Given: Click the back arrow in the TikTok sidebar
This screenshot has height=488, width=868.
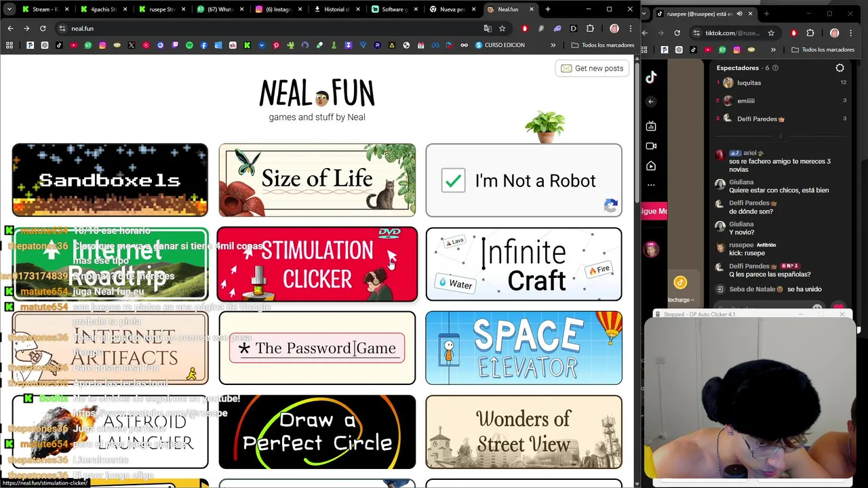Looking at the screenshot, I should (x=651, y=102).
